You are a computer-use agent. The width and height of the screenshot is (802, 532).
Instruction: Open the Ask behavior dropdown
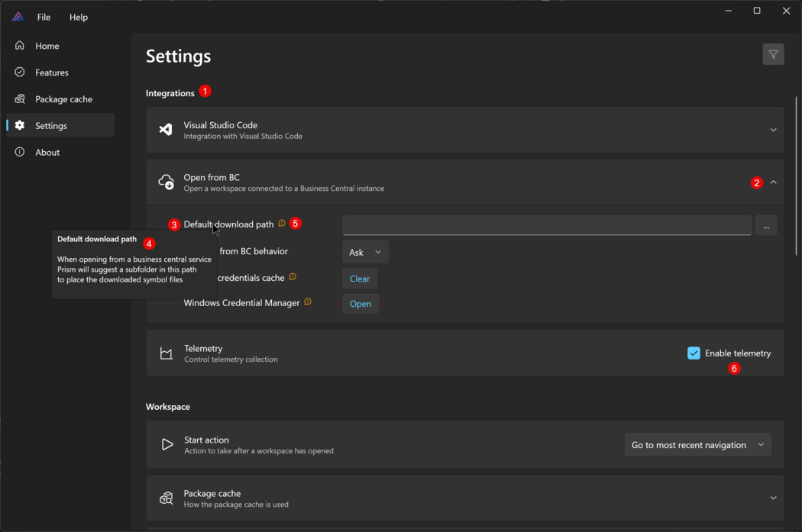tap(365, 252)
